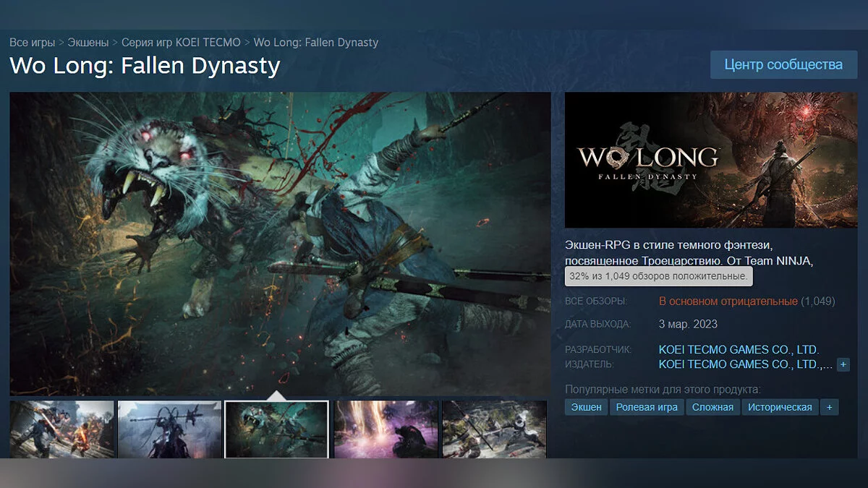Click the main tiger battle screenshot
The image size is (868, 488).
click(x=280, y=243)
